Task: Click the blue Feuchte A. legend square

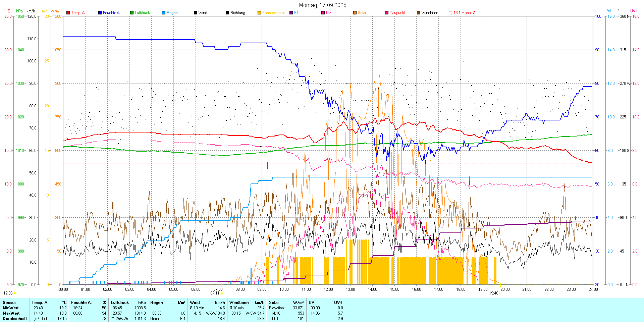Action: click(100, 13)
